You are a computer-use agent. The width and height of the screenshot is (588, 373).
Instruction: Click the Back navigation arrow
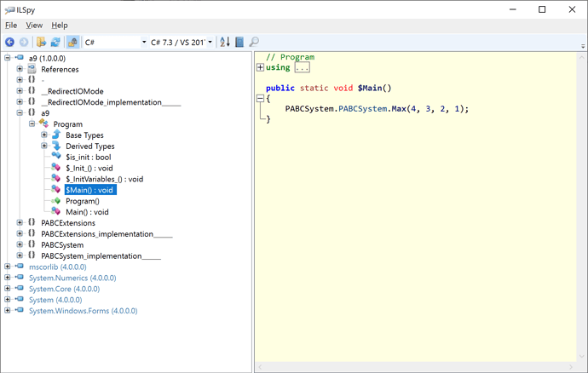pos(9,42)
